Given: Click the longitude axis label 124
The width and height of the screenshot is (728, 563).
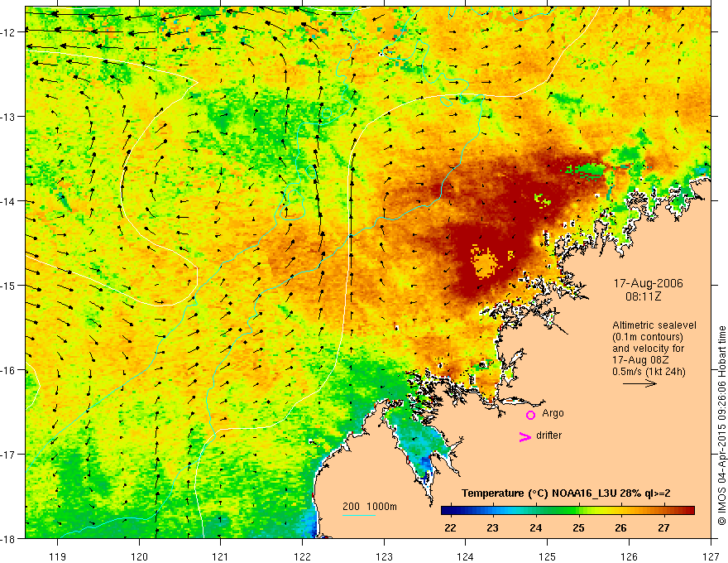Looking at the screenshot, I should 466,556.
